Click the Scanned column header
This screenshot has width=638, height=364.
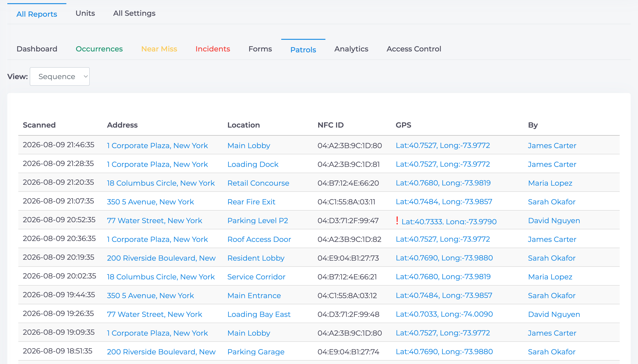point(39,125)
